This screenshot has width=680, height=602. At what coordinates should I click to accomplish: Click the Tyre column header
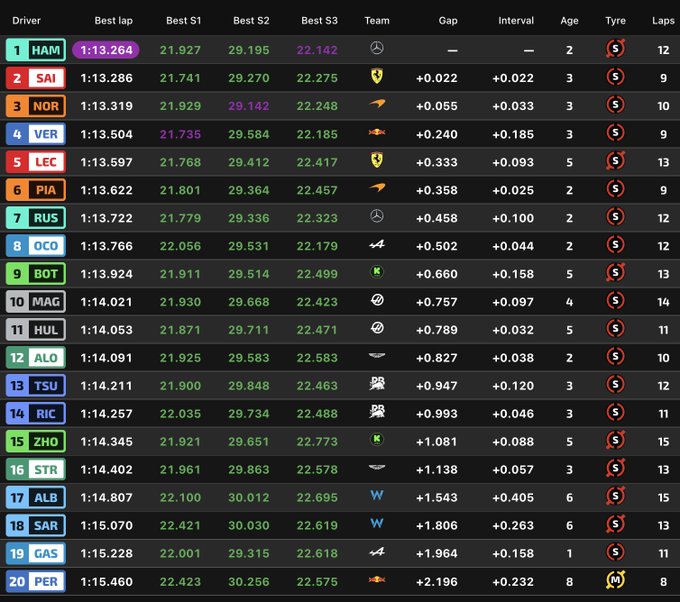click(x=615, y=20)
